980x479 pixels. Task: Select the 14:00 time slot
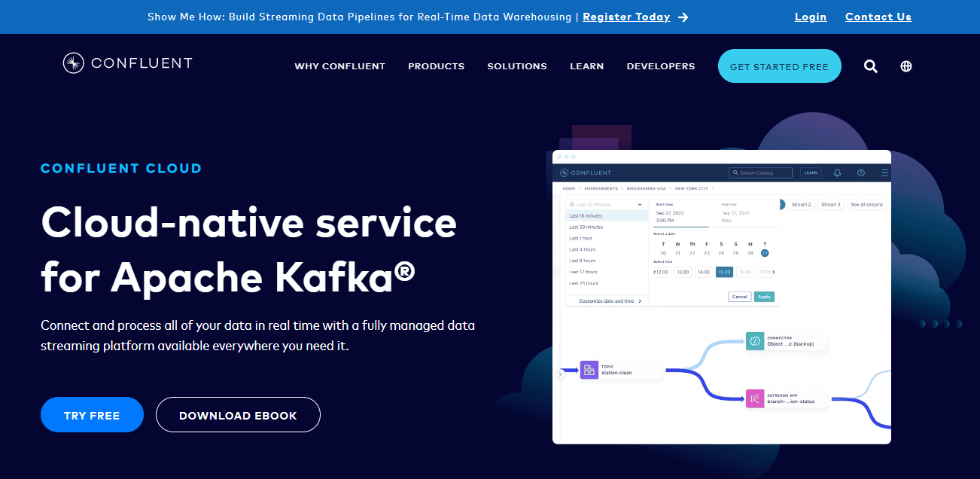point(704,272)
